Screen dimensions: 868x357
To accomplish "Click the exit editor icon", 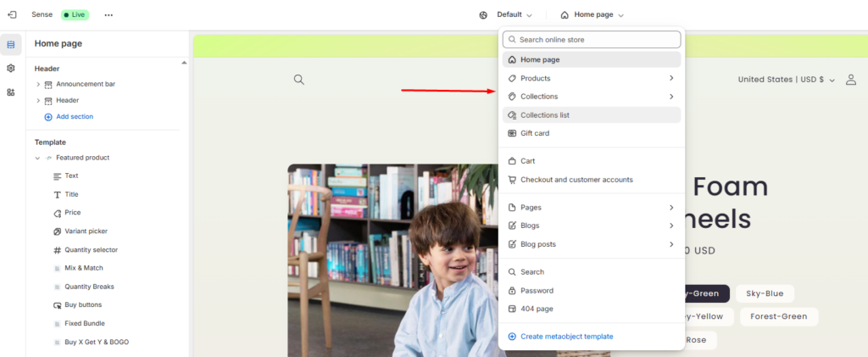I will tap(11, 14).
